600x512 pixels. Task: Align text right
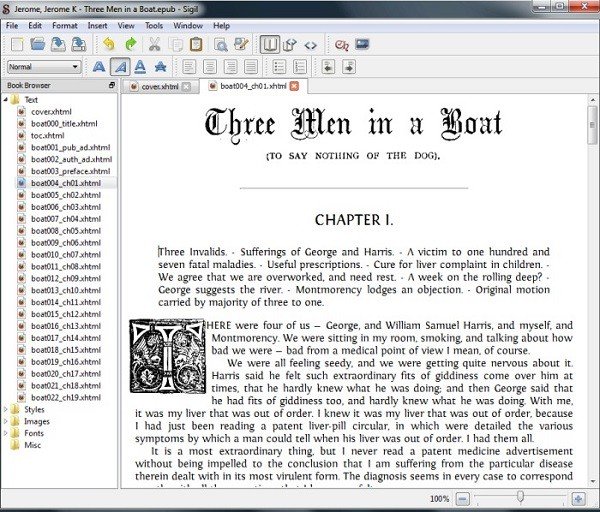(230, 67)
